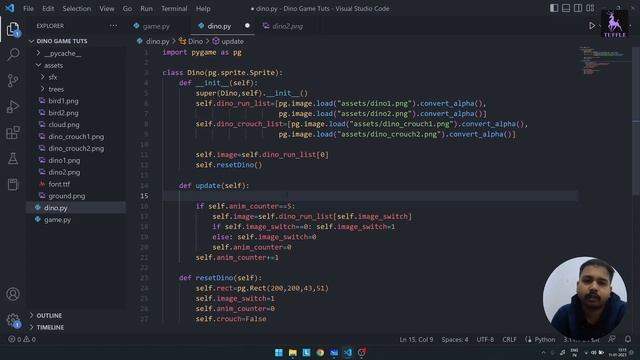Screen dimensions: 640x360
Task: Switch to VS Code taskbar icon
Action: [x=348, y=352]
